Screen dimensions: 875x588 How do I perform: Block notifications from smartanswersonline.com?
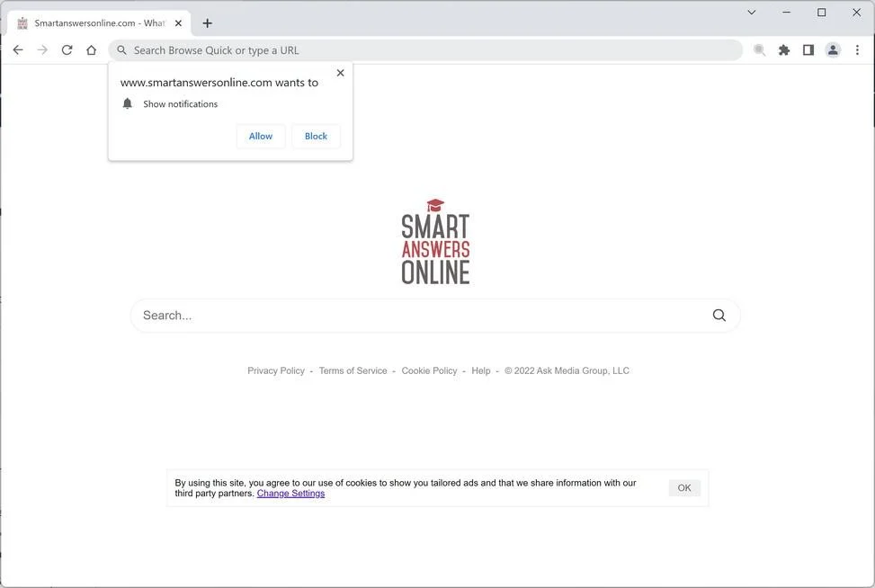click(x=316, y=136)
